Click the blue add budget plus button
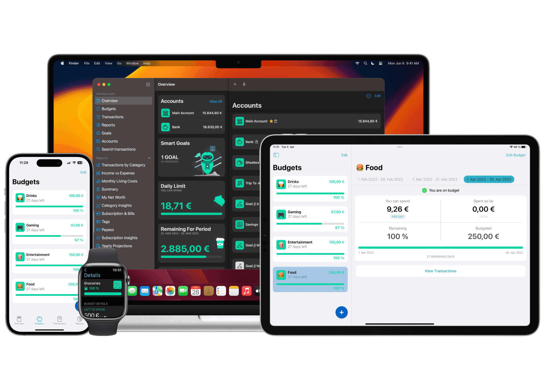 tap(341, 312)
